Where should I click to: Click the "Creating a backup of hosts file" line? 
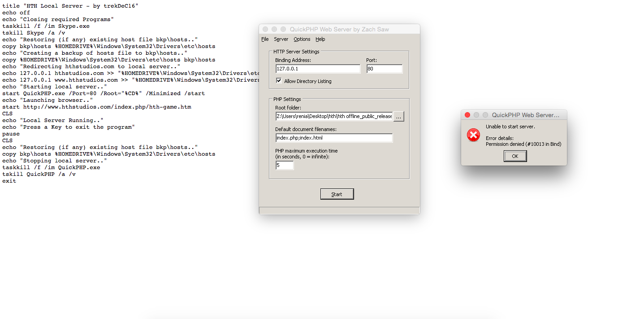[x=95, y=53]
